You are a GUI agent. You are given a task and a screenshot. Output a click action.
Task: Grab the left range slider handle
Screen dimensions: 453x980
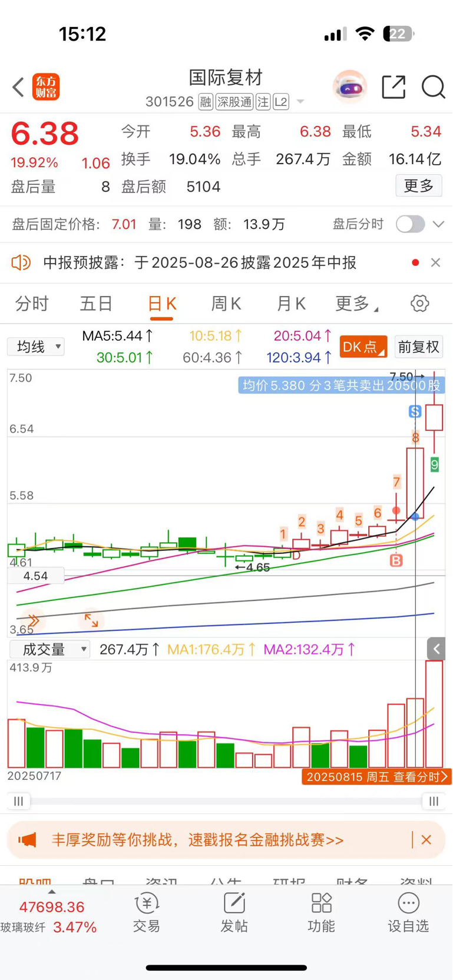pyautogui.click(x=19, y=801)
